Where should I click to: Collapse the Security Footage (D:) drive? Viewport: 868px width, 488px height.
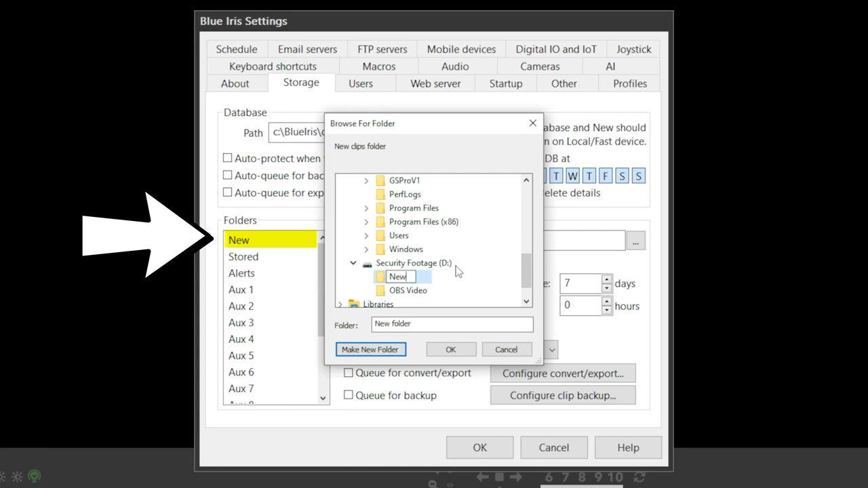[353, 262]
